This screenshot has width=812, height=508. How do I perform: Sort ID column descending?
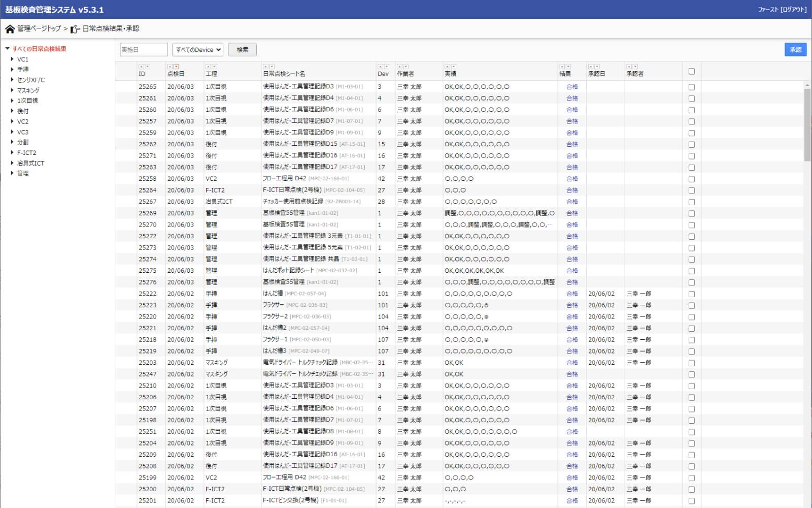click(147, 67)
